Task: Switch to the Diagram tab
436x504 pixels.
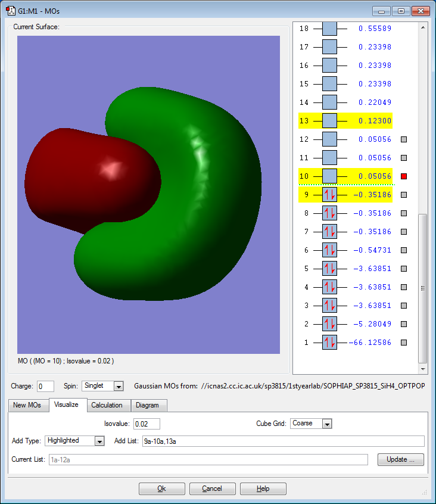Action: click(x=148, y=405)
